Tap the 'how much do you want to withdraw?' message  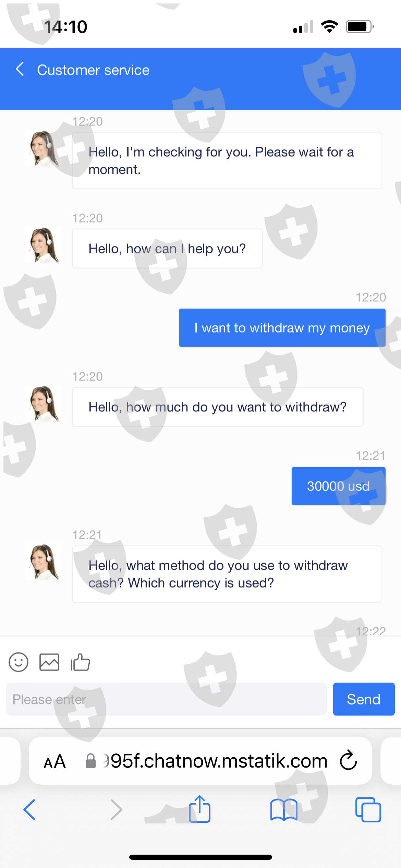pyautogui.click(x=217, y=407)
